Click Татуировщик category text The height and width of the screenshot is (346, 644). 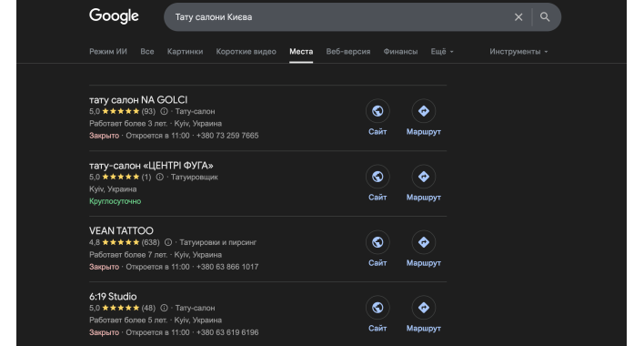click(x=195, y=178)
